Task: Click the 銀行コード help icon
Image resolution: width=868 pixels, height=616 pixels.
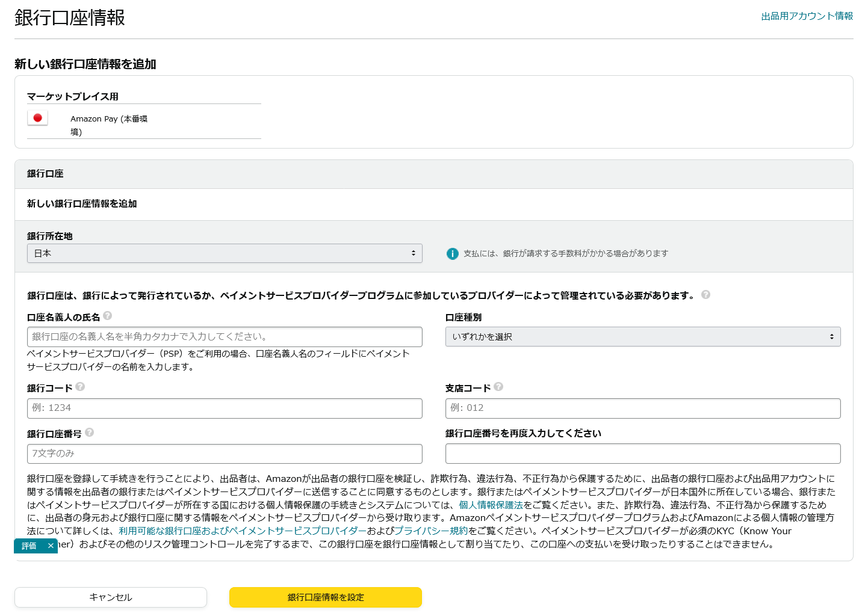Action: [81, 387]
